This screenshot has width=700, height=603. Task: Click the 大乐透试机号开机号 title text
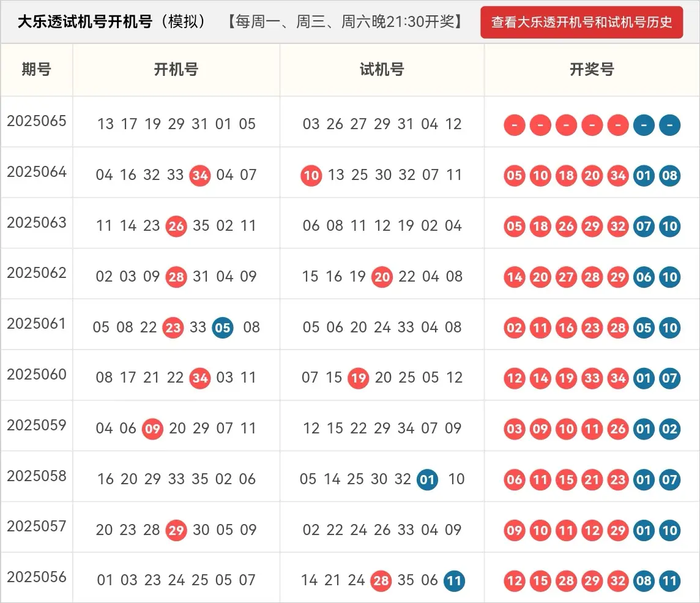84,22
